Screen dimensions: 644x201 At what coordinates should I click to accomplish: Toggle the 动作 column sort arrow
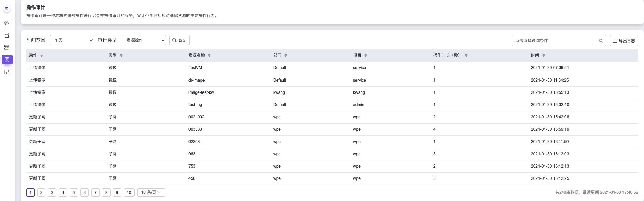click(x=42, y=56)
